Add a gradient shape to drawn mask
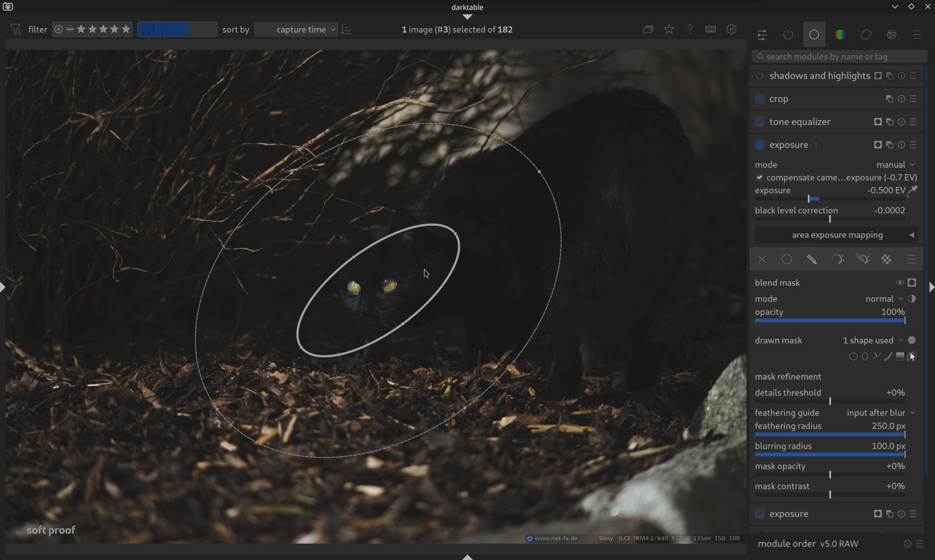 click(899, 357)
